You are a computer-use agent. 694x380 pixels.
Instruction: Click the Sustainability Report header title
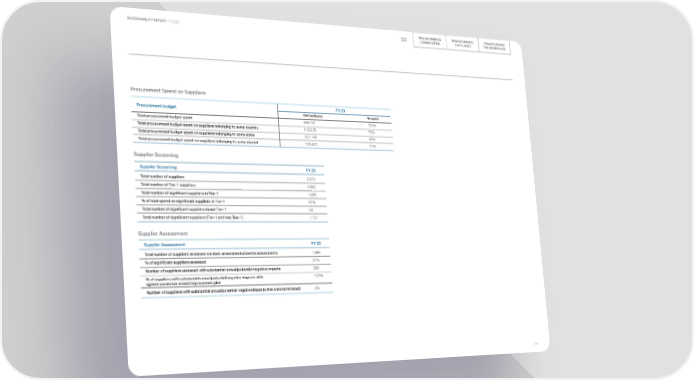pos(153,20)
